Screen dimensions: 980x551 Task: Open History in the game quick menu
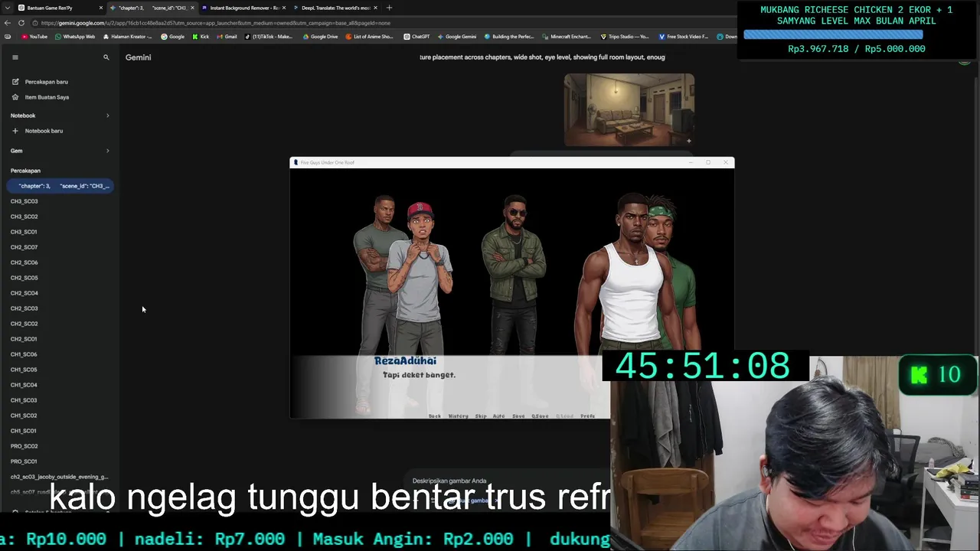pos(458,416)
